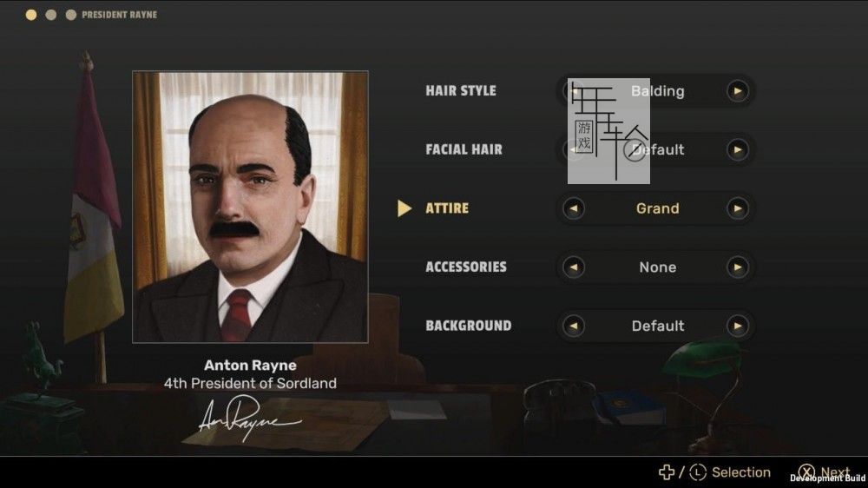The image size is (868, 488).
Task: Select the Attire menu label
Action: point(447,208)
